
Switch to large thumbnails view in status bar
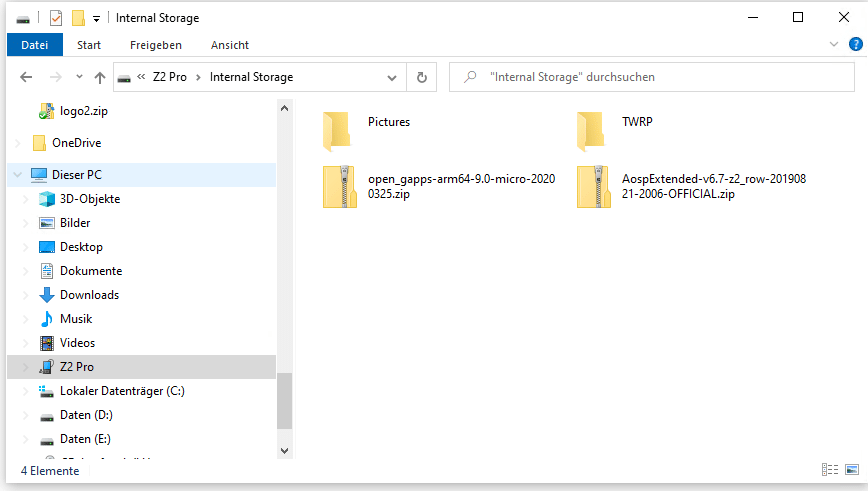(852, 470)
